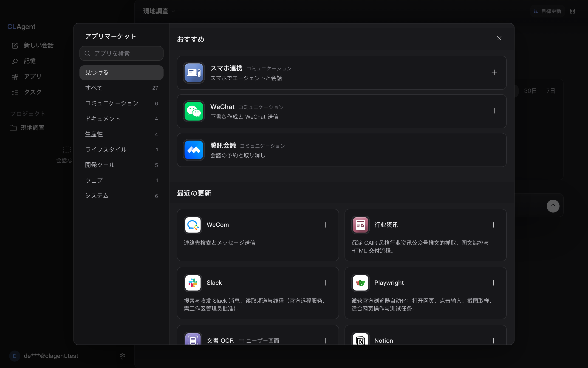Viewport: 588px width, 368px height.
Task: Click the 行业资讯 app icon
Action: [x=361, y=225]
